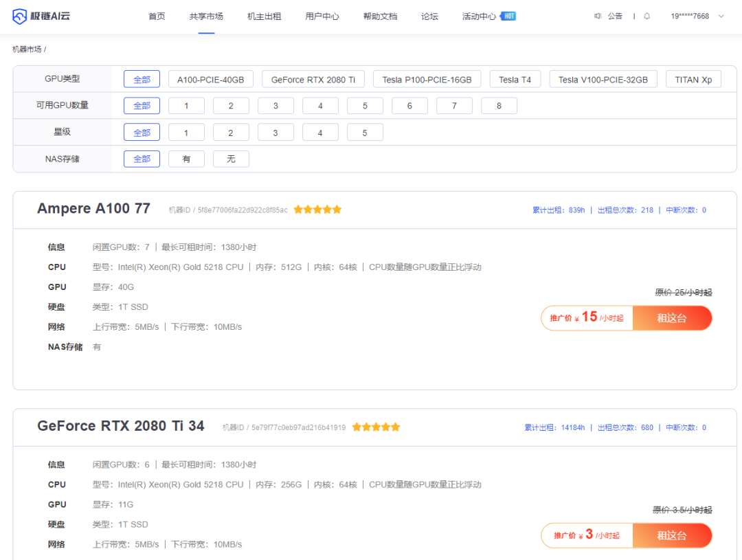742x560 pixels.
Task: Choose 4 stars in 星级 row
Action: point(320,133)
